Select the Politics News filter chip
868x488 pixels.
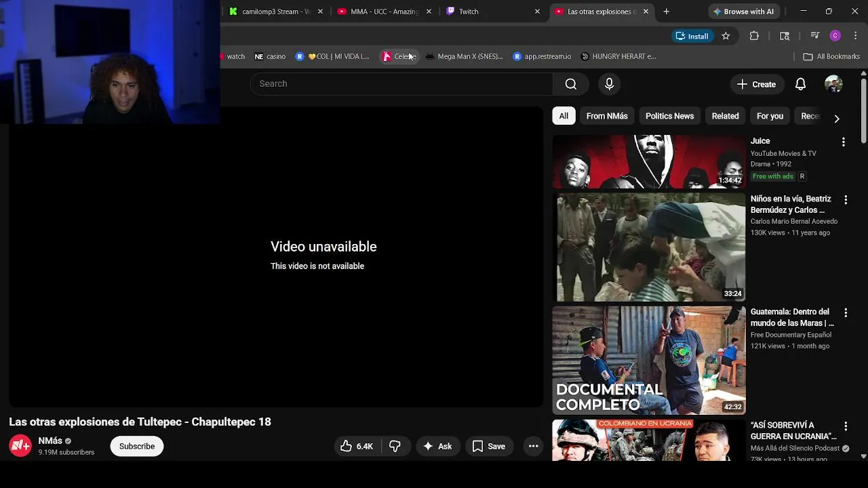[669, 116]
